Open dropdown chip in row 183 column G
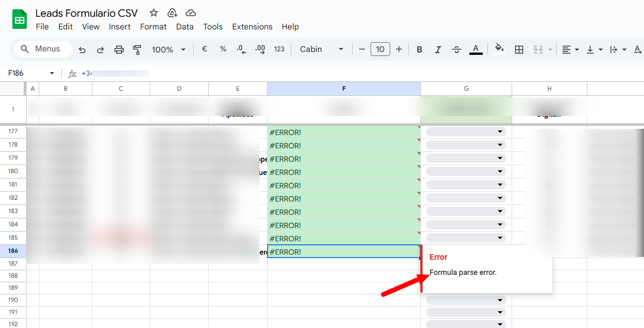The width and height of the screenshot is (644, 328). click(466, 211)
